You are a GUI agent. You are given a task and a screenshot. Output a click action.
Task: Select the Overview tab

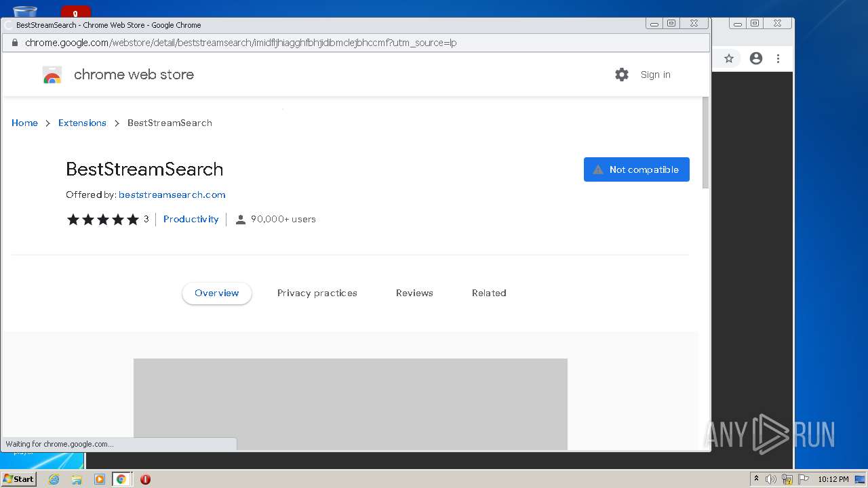pyautogui.click(x=217, y=293)
